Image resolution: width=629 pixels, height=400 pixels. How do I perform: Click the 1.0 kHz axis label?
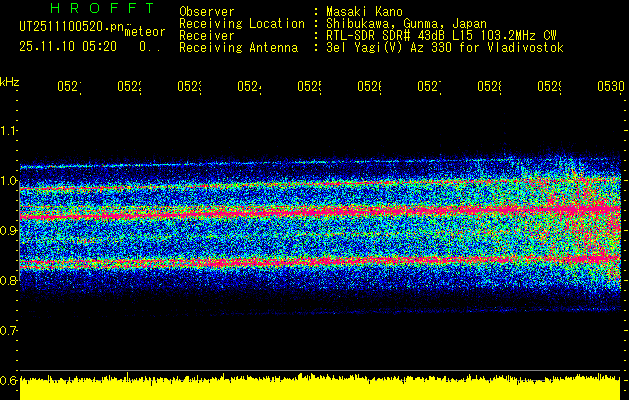click(x=8, y=181)
